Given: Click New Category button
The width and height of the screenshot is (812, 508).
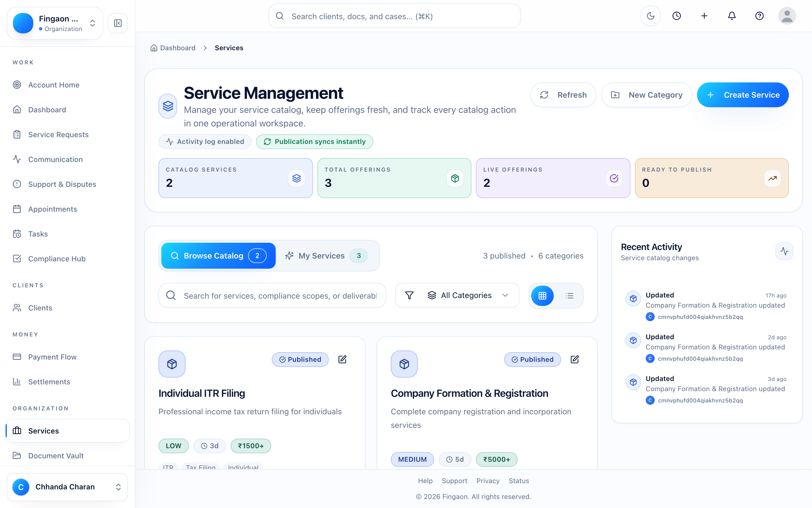Looking at the screenshot, I should tap(646, 95).
